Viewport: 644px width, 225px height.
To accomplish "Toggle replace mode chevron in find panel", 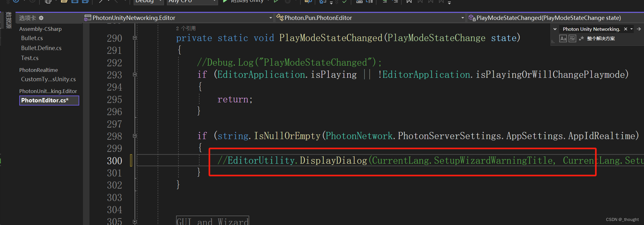I will (x=555, y=29).
